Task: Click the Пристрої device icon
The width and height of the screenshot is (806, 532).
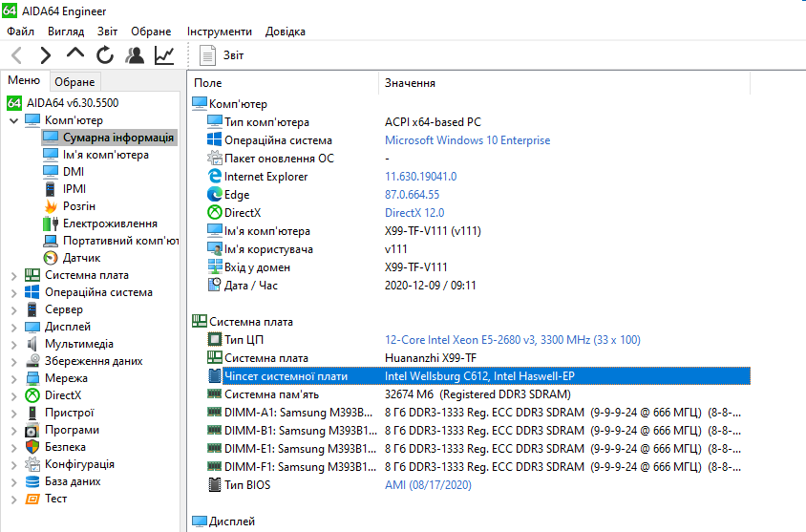Action: tap(32, 413)
